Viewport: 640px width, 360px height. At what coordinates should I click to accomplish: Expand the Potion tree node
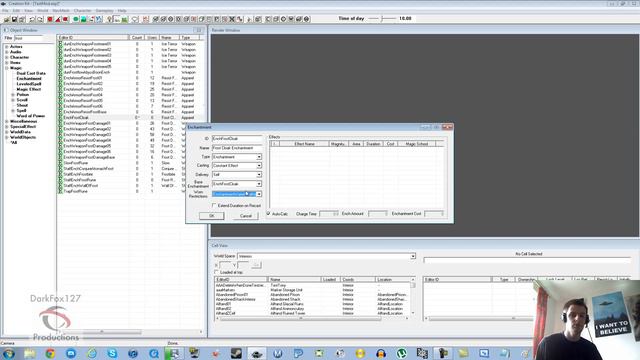click(13, 95)
